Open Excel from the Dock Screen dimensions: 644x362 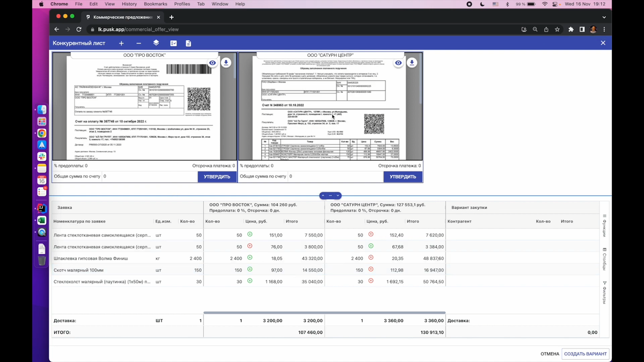point(41,220)
